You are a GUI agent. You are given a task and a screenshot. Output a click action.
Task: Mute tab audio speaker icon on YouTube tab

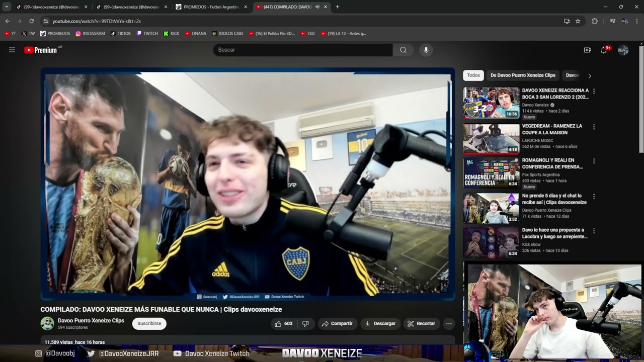[x=317, y=7]
